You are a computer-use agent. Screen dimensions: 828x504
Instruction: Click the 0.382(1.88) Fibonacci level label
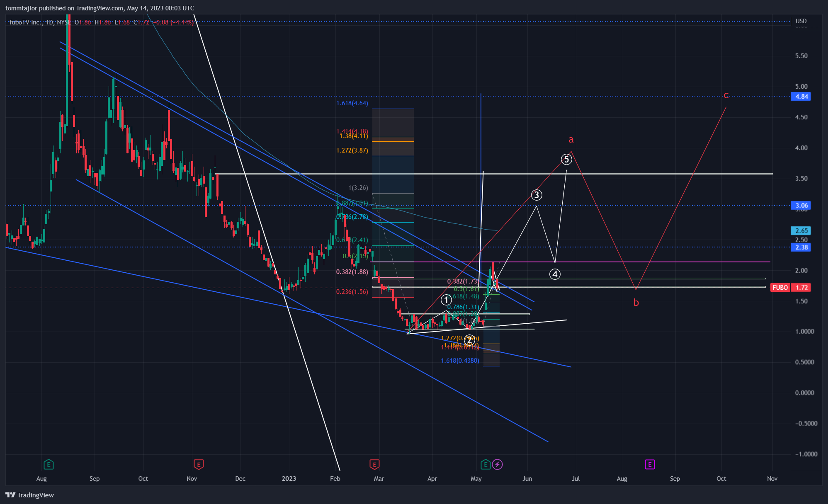coord(352,272)
